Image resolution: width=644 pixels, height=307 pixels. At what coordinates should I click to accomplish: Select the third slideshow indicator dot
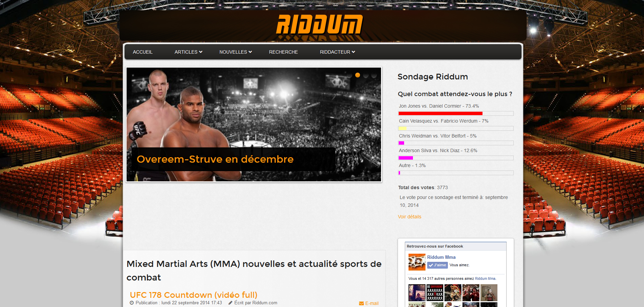pyautogui.click(x=366, y=75)
